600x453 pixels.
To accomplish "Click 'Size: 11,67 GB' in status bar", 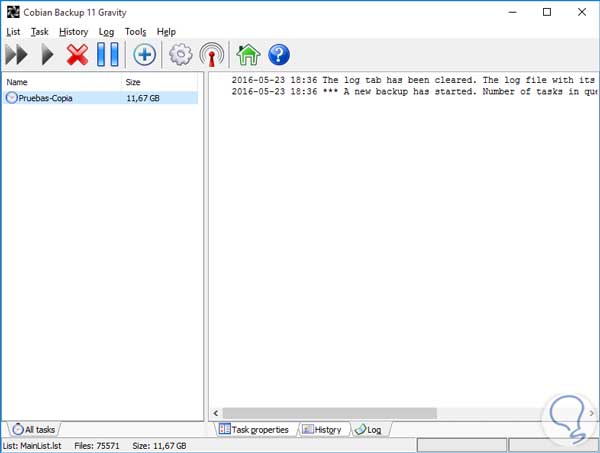I will (159, 446).
